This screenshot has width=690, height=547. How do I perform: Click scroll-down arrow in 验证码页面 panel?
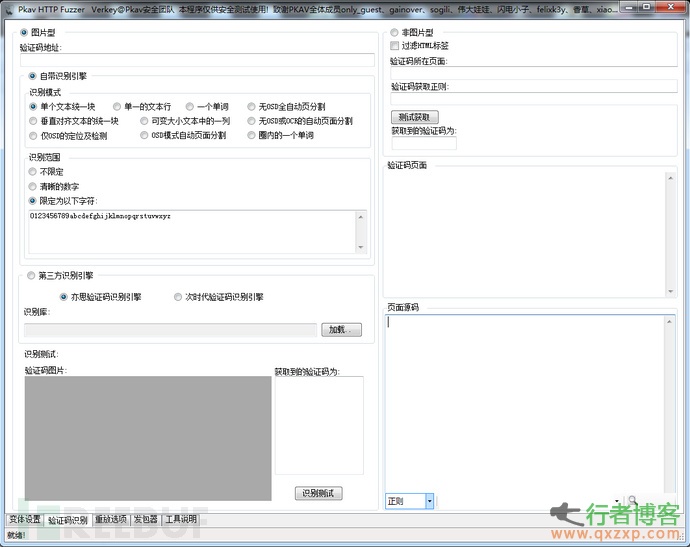click(x=671, y=291)
